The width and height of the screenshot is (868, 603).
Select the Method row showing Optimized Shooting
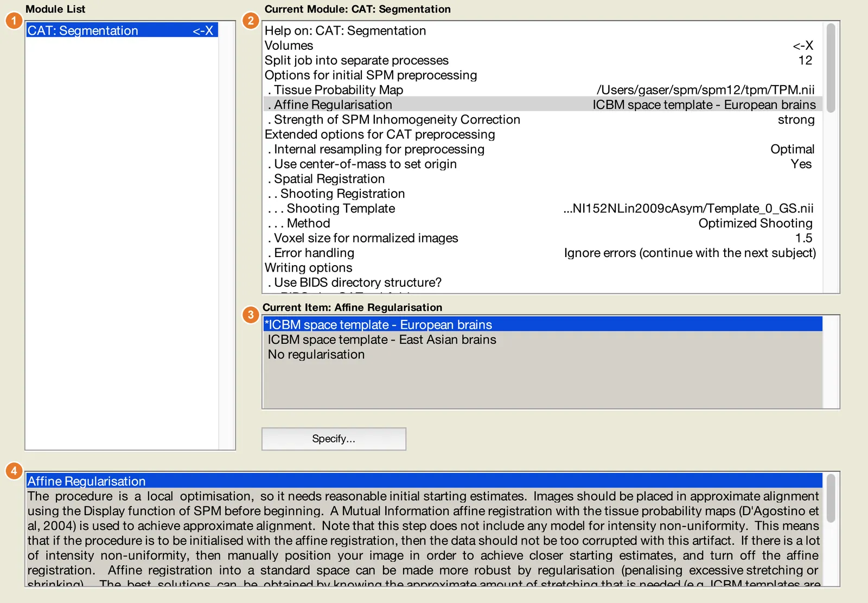pos(542,223)
